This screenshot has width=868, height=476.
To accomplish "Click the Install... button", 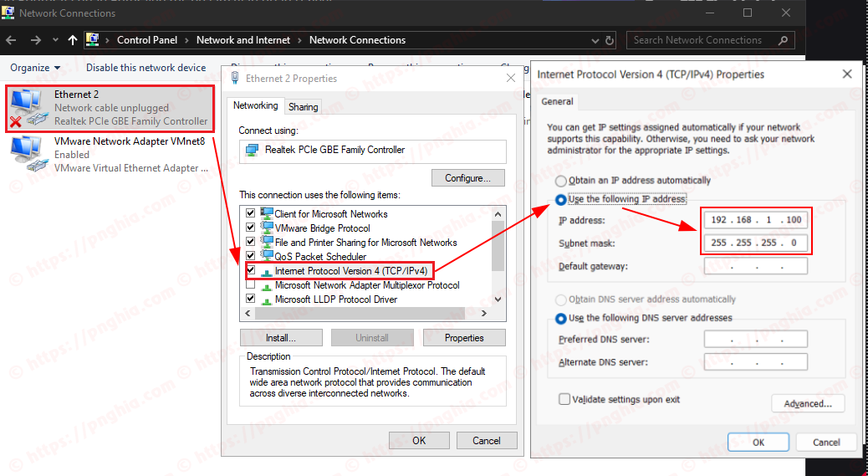I will (x=281, y=338).
